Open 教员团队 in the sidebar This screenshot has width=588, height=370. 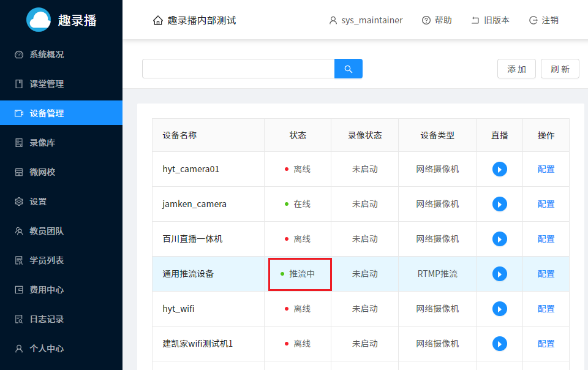pyautogui.click(x=61, y=231)
